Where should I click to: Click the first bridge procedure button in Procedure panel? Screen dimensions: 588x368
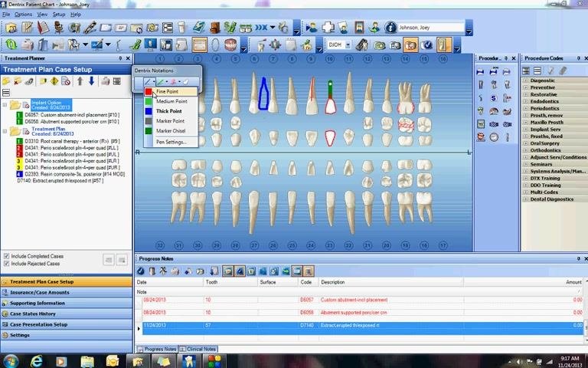point(480,72)
